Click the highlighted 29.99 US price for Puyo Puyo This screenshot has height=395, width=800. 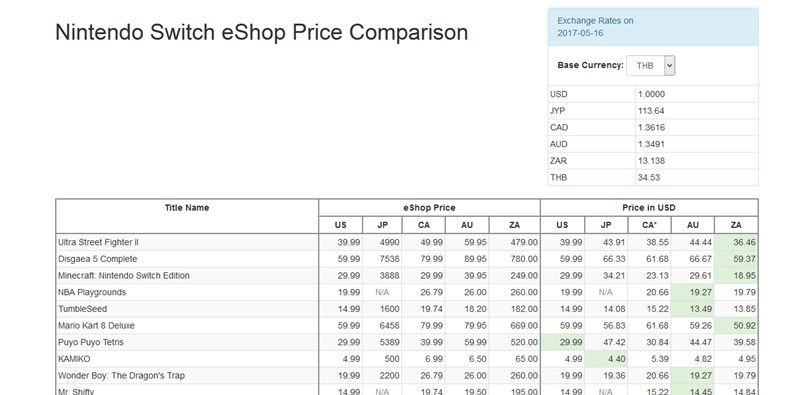tap(563, 342)
